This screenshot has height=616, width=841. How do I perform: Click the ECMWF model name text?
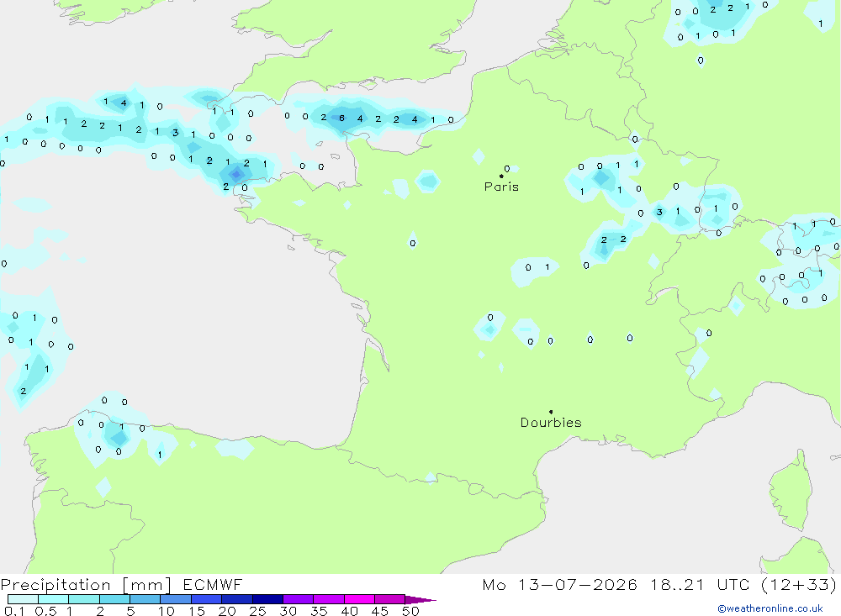point(213,584)
